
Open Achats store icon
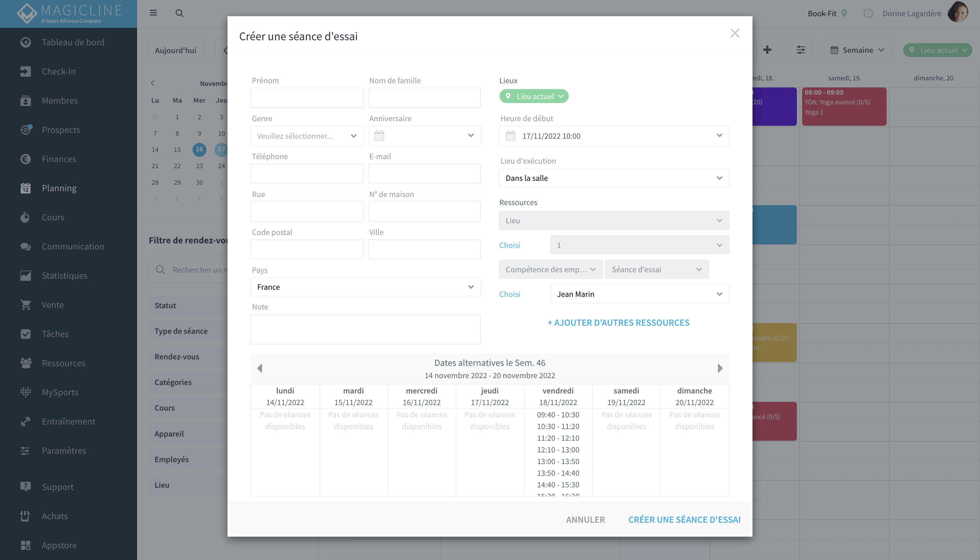[x=25, y=516]
